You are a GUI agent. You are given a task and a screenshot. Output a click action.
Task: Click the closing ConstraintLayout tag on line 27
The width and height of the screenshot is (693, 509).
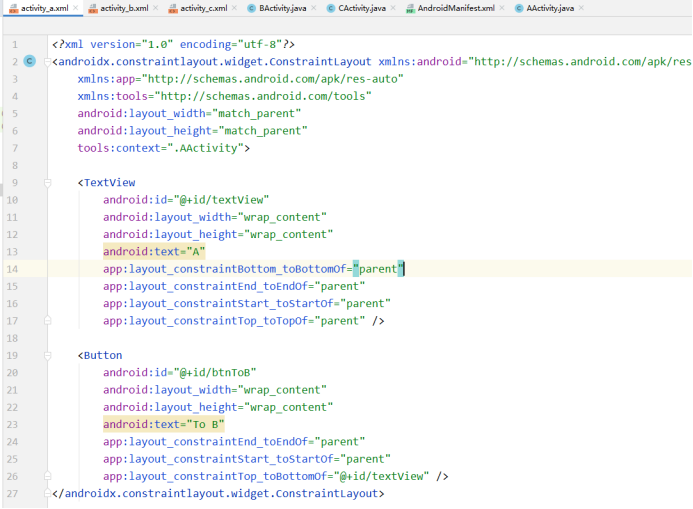pos(218,493)
